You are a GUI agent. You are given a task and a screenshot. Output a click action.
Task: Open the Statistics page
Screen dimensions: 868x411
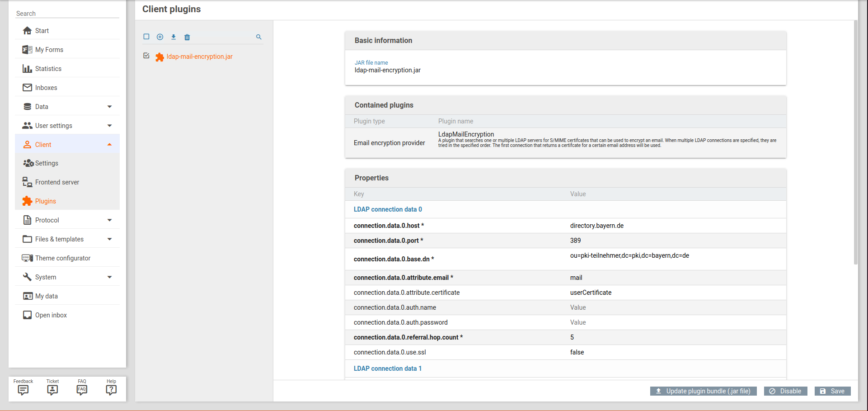click(48, 69)
